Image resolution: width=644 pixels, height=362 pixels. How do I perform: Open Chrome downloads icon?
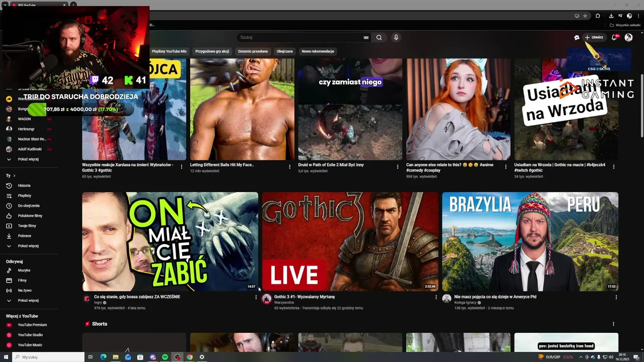tap(611, 16)
